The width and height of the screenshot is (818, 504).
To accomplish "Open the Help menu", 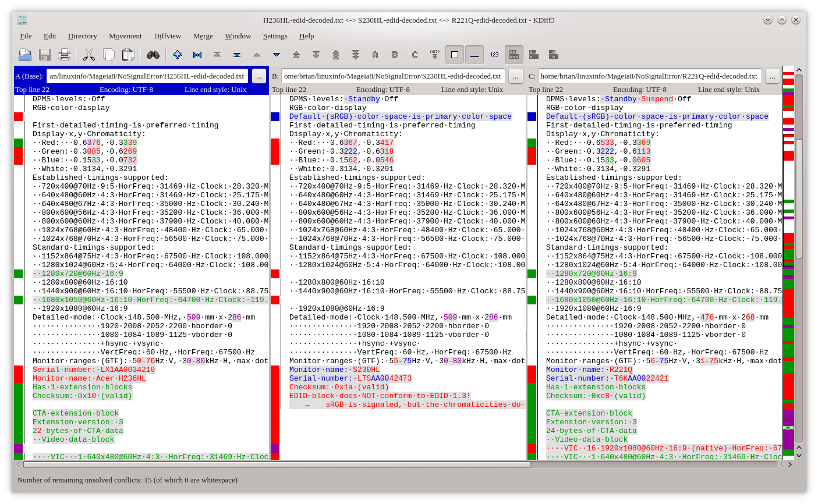I will point(307,36).
